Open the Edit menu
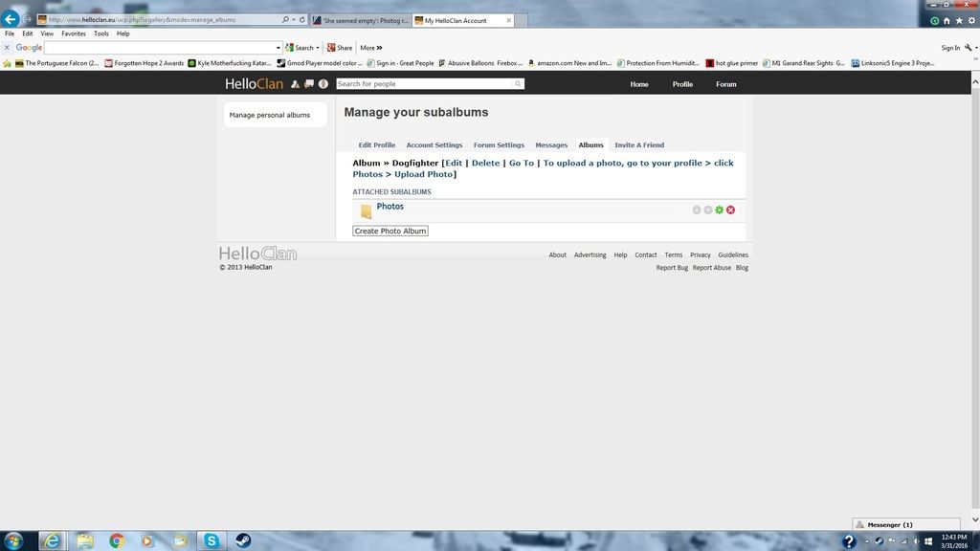The width and height of the screenshot is (980, 551). [x=28, y=33]
